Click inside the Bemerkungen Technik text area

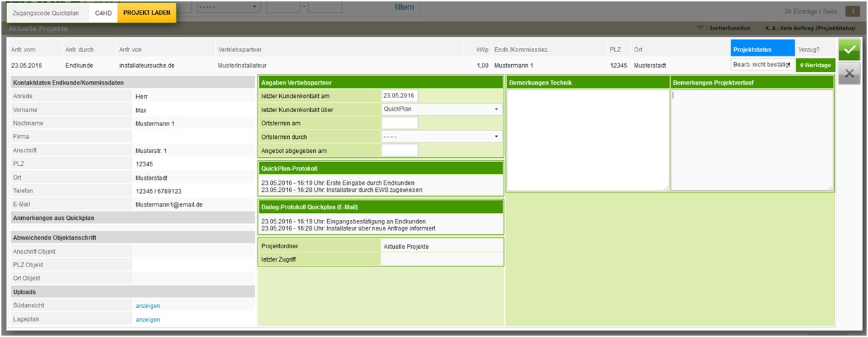(x=587, y=140)
